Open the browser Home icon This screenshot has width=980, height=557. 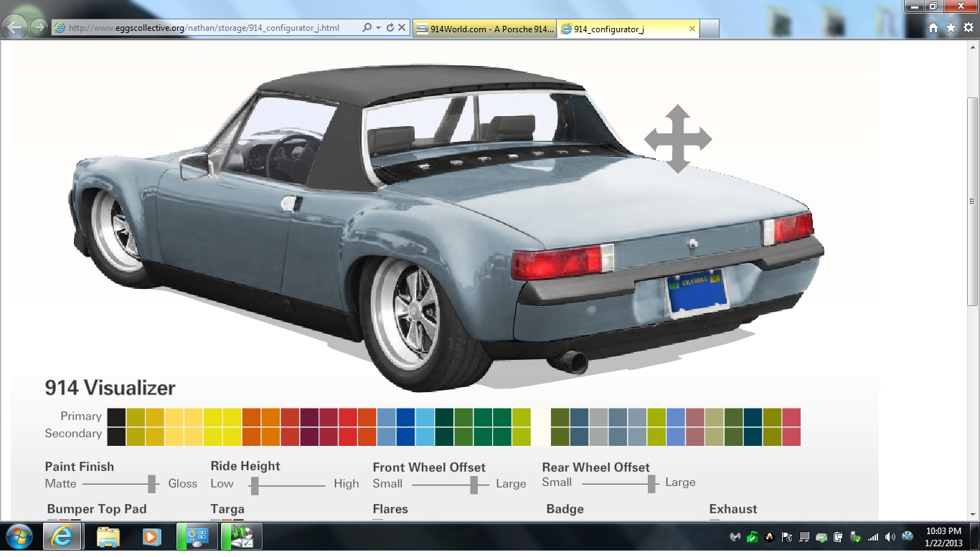pos(933,28)
